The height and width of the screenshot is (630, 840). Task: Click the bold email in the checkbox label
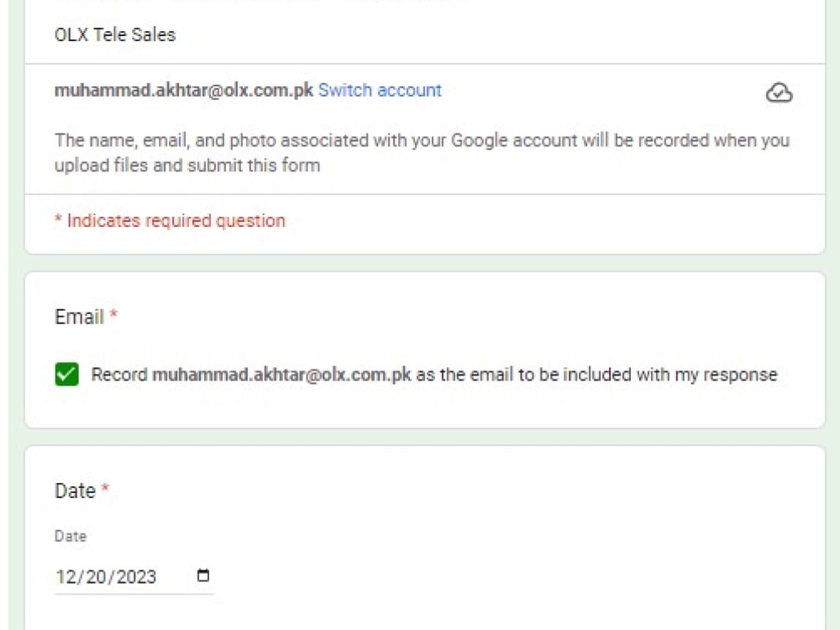(281, 375)
